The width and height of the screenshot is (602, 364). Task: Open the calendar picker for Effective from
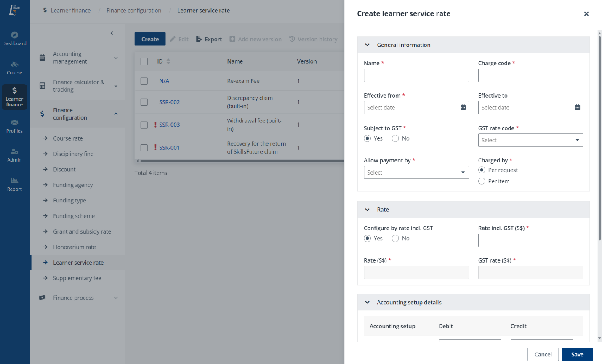tap(463, 107)
